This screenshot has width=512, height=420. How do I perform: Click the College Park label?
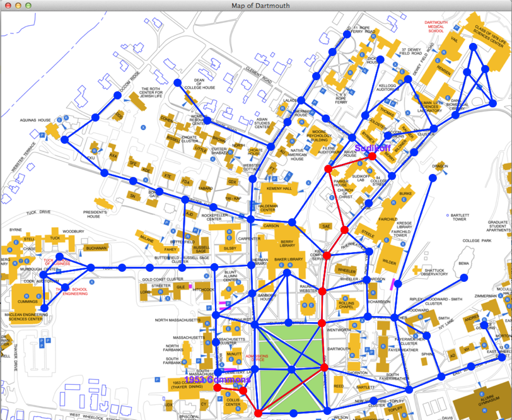coord(477,241)
